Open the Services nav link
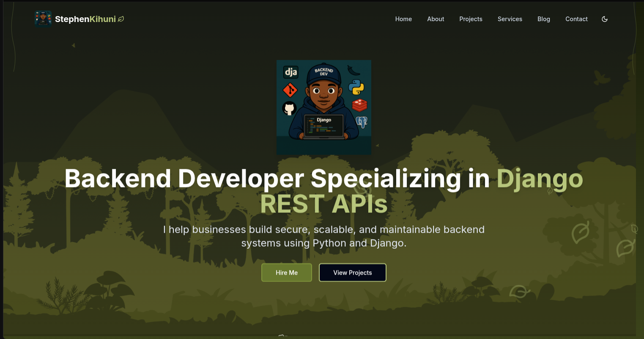Image resolution: width=644 pixels, height=339 pixels. pyautogui.click(x=510, y=19)
